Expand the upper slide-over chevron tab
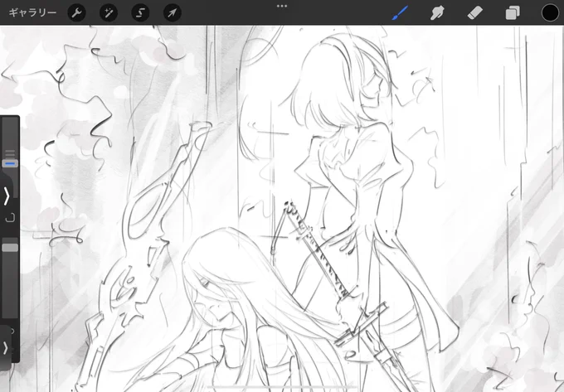Screen dimensions: 564x392 (x=6, y=196)
